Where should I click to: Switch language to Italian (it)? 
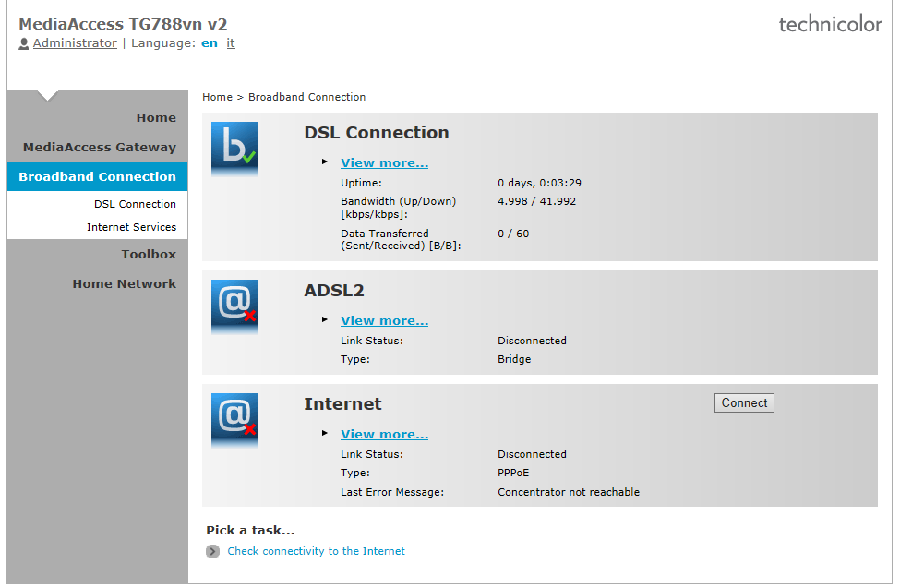click(231, 43)
